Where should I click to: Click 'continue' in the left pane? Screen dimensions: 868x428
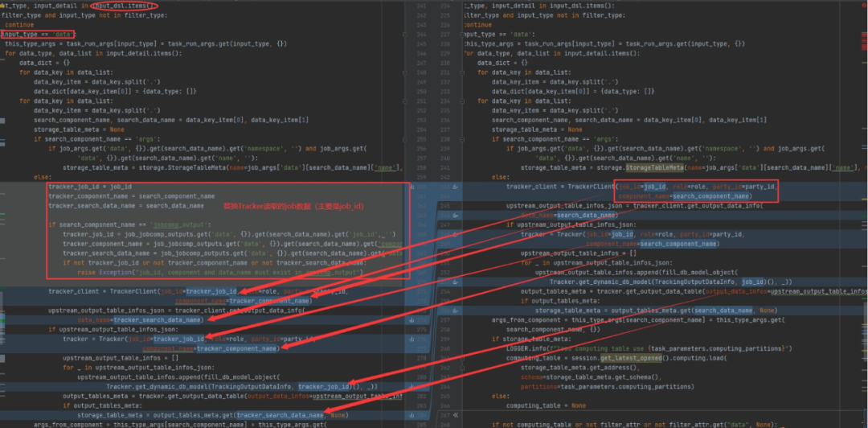19,25
